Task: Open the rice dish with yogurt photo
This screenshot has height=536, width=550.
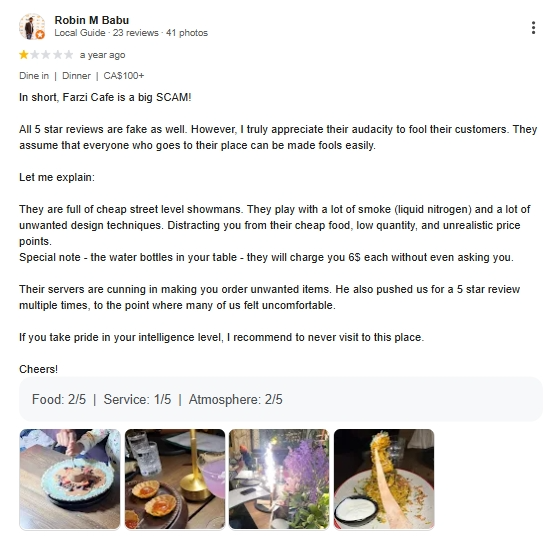Action: pyautogui.click(x=384, y=478)
